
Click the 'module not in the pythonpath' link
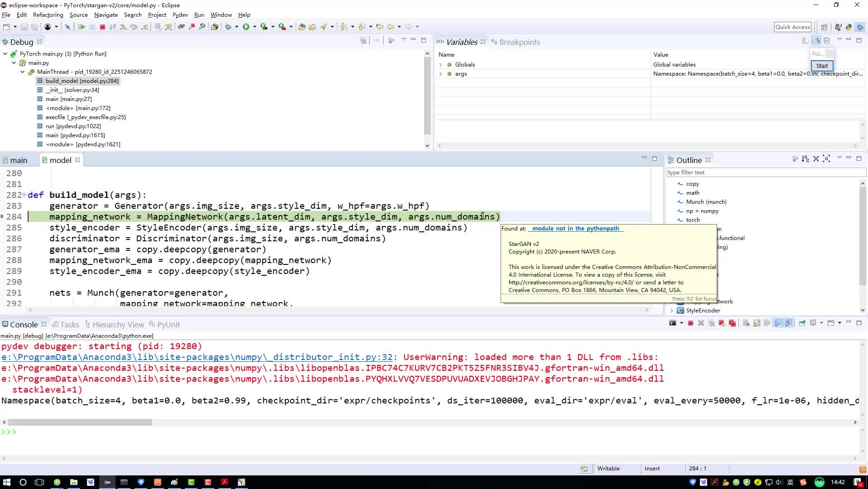[576, 229]
